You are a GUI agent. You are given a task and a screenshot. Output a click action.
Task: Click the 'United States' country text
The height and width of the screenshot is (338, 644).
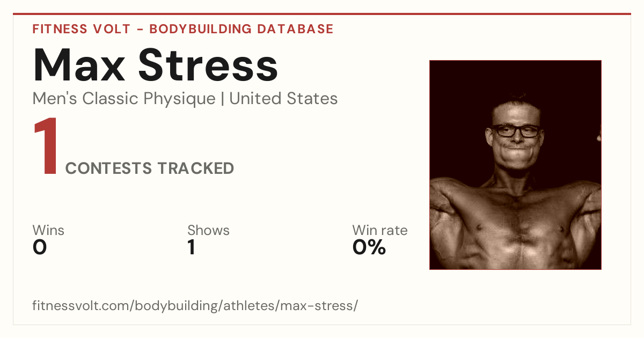(283, 99)
